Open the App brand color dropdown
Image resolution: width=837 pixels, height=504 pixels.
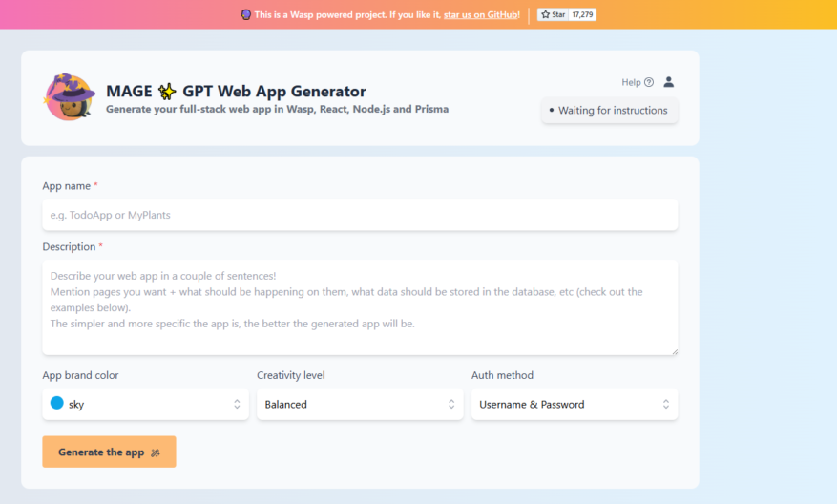coord(145,404)
